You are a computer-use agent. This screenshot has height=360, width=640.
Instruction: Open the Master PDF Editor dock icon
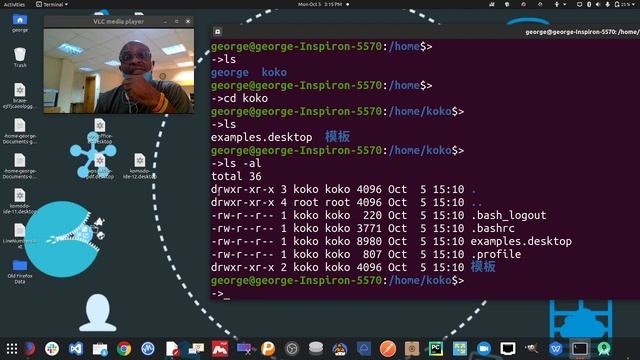coord(220,349)
